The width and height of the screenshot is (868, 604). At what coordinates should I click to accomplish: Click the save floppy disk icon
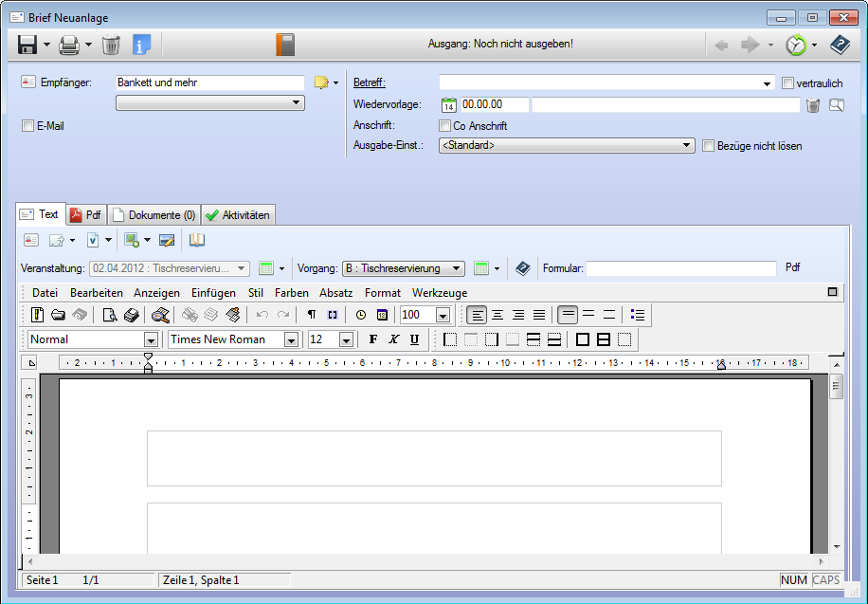[x=27, y=45]
